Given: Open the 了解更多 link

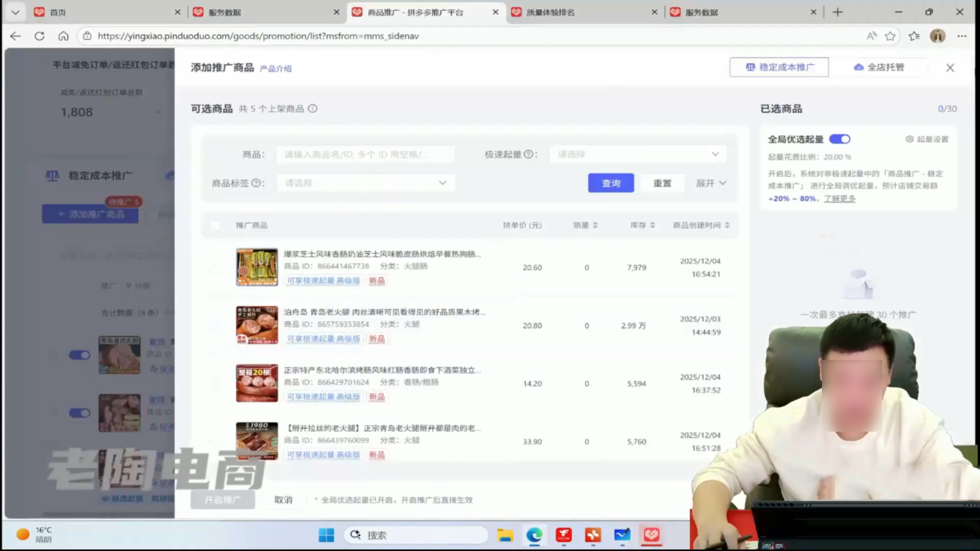Looking at the screenshot, I should (x=839, y=198).
